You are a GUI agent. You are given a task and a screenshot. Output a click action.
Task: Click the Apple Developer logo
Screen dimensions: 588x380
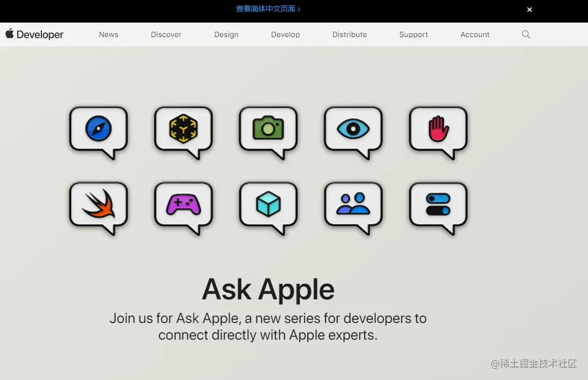coord(34,34)
